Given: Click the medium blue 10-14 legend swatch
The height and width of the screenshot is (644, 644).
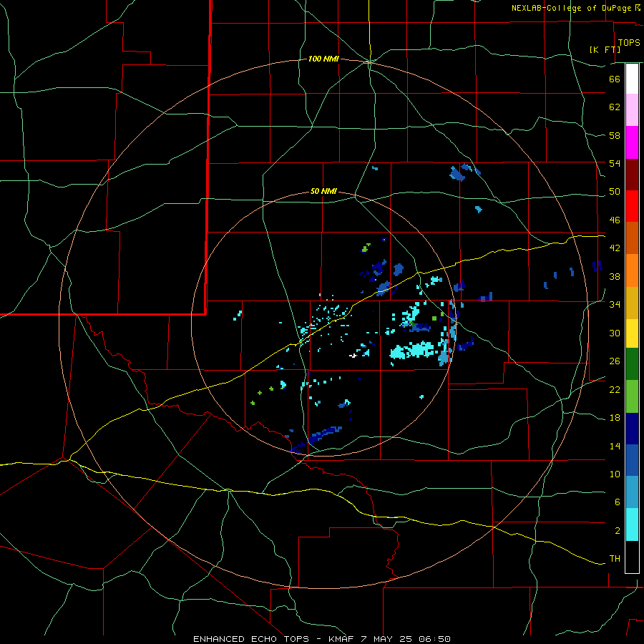Looking at the screenshot, I should [632, 460].
